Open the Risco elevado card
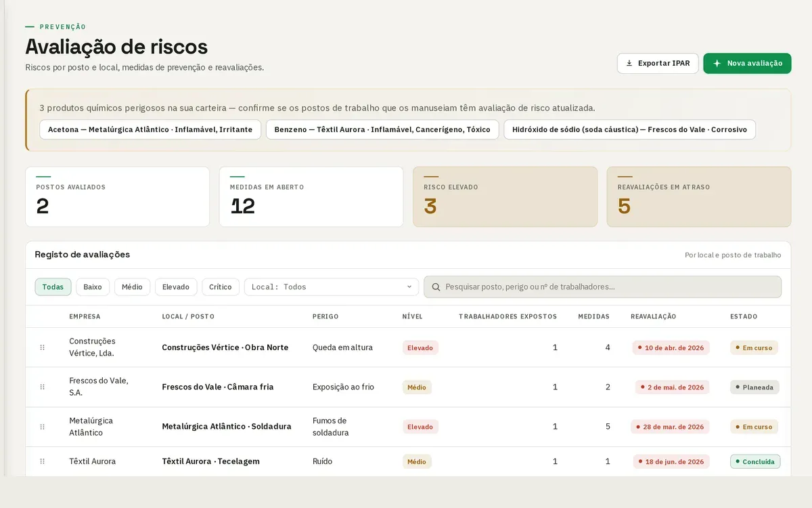Viewport: 812px width, 508px height. click(505, 196)
